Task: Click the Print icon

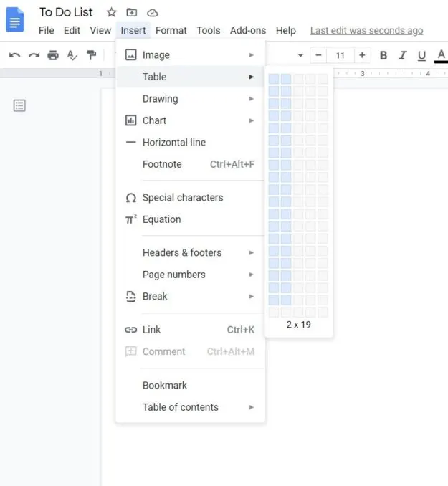Action: [x=53, y=55]
